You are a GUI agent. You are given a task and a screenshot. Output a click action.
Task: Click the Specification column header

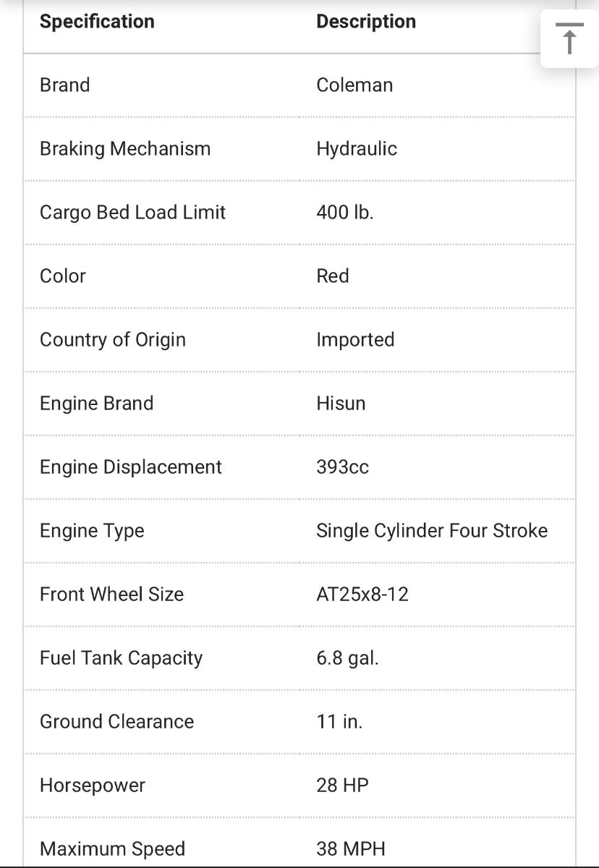point(97,22)
